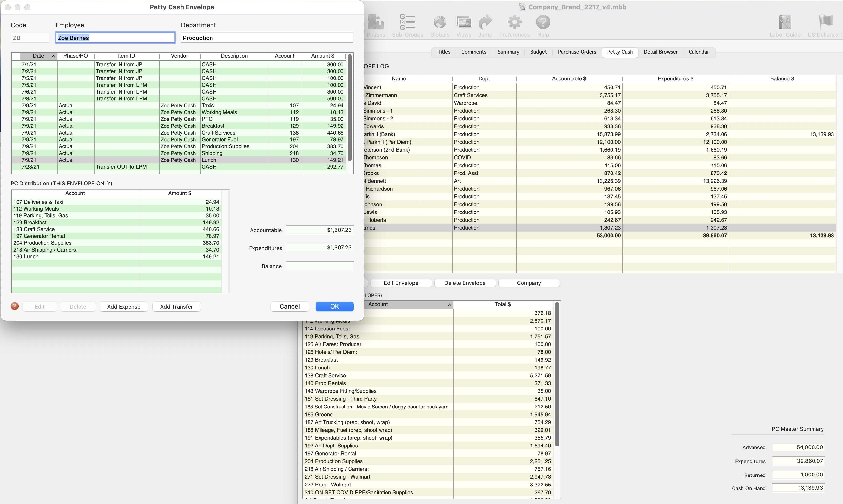Sort the envelope log by Balance $ column
The width and height of the screenshot is (843, 504).
click(x=782, y=78)
